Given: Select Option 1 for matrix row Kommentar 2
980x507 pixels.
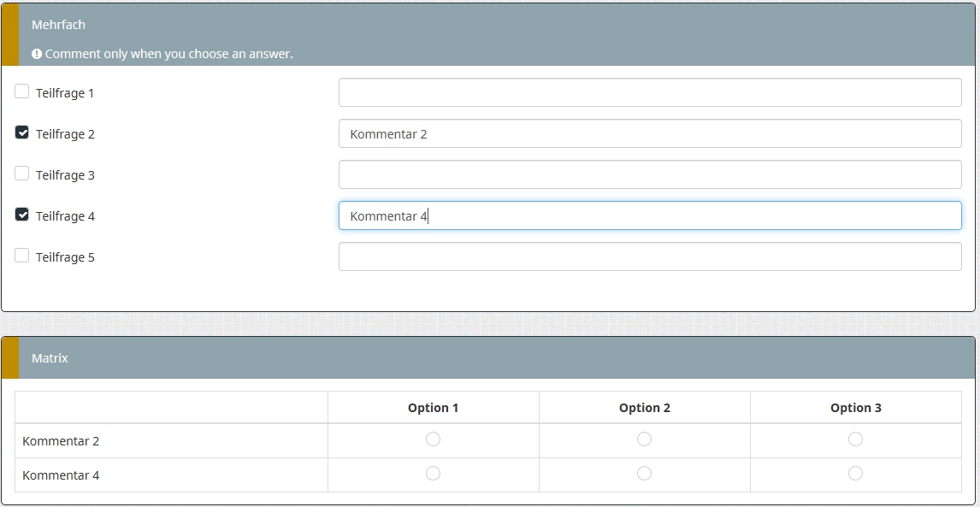Looking at the screenshot, I should coord(433,439).
